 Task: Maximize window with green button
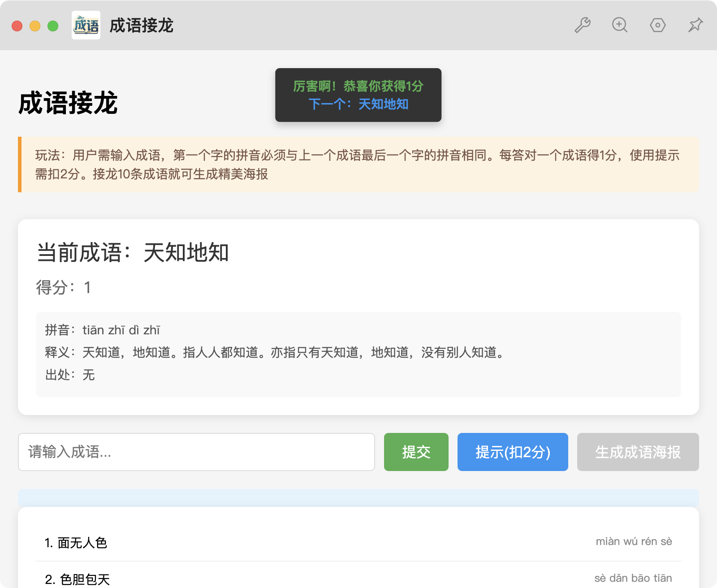coord(53,26)
